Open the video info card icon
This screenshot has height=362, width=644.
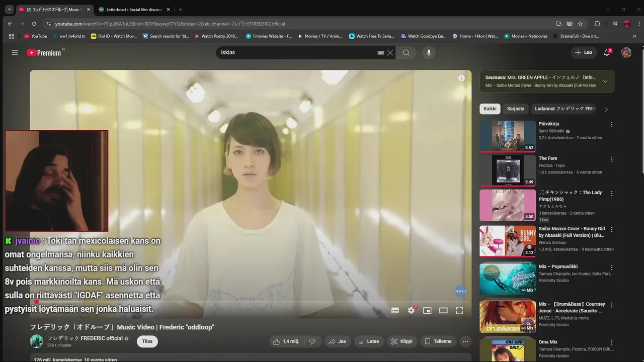pos(461,78)
